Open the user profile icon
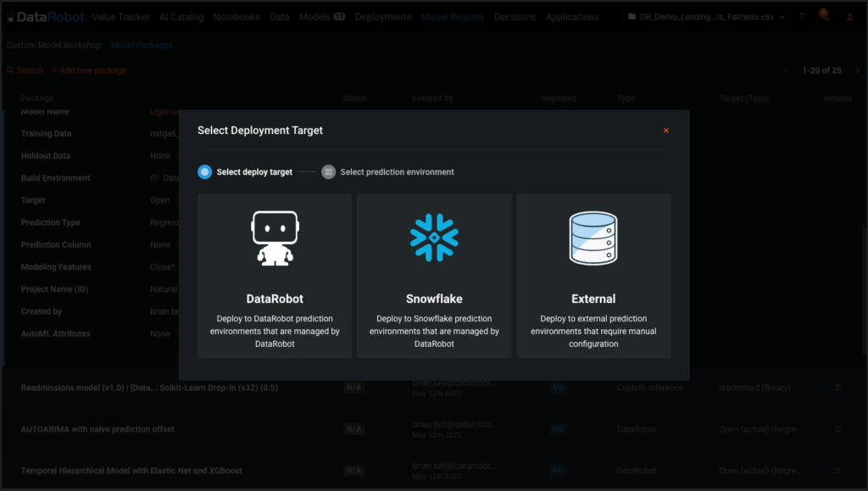This screenshot has width=868, height=491. pyautogui.click(x=850, y=15)
